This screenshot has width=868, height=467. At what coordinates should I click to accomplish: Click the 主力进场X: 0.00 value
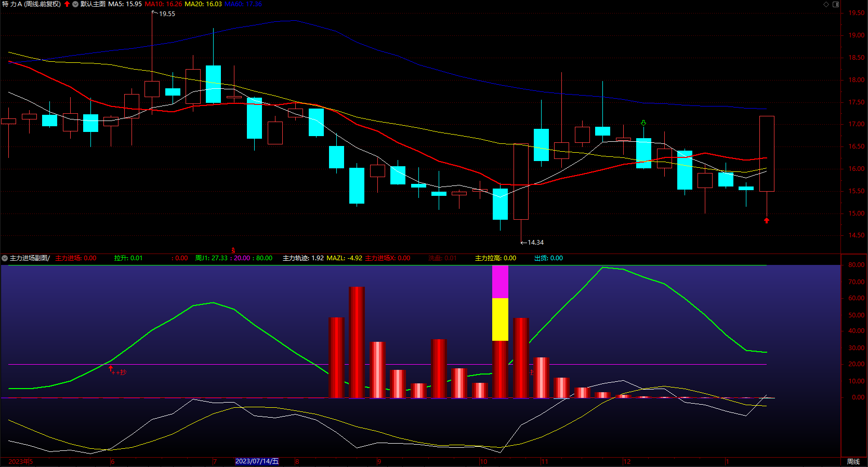(x=388, y=258)
